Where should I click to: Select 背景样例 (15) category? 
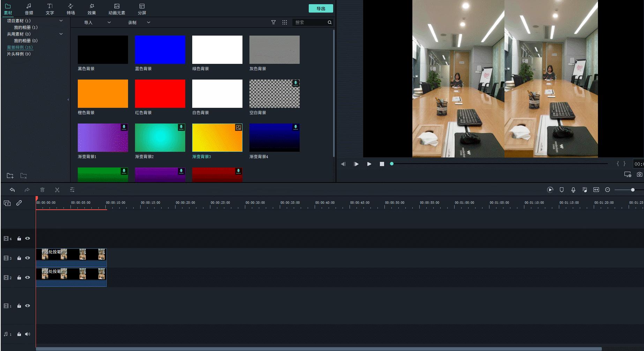pos(20,47)
